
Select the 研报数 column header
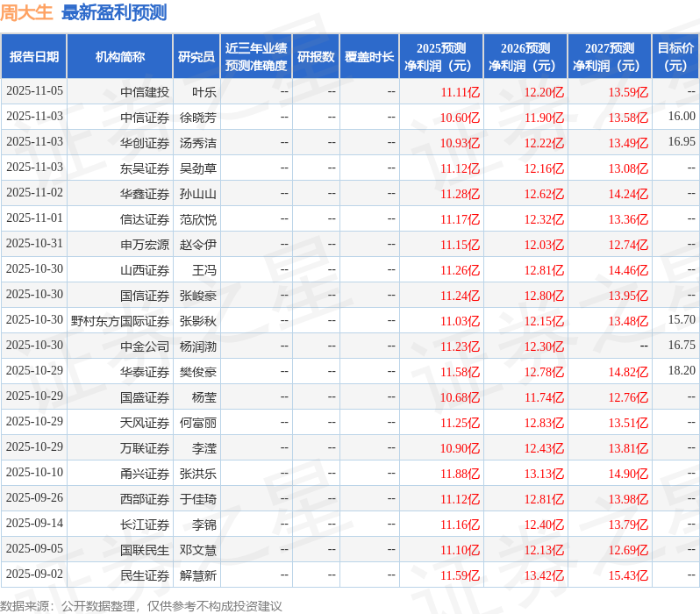point(316,57)
